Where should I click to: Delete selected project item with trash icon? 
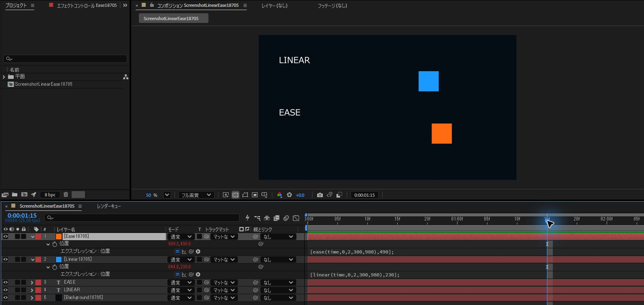[66, 195]
